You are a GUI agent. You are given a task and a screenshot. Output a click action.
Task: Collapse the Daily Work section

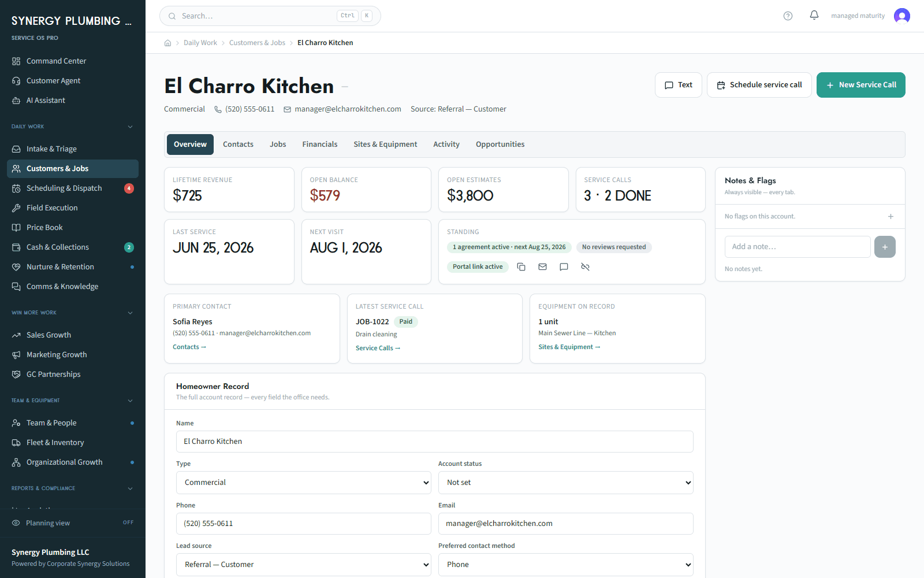(73, 127)
